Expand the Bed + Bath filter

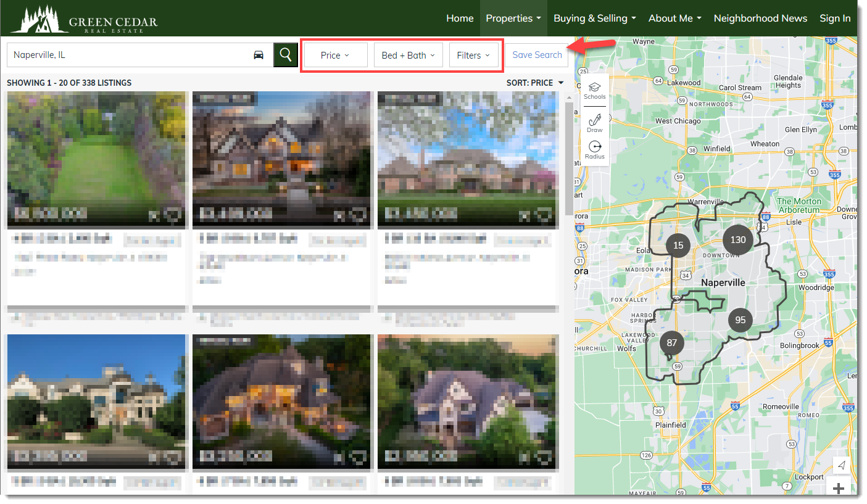(408, 54)
